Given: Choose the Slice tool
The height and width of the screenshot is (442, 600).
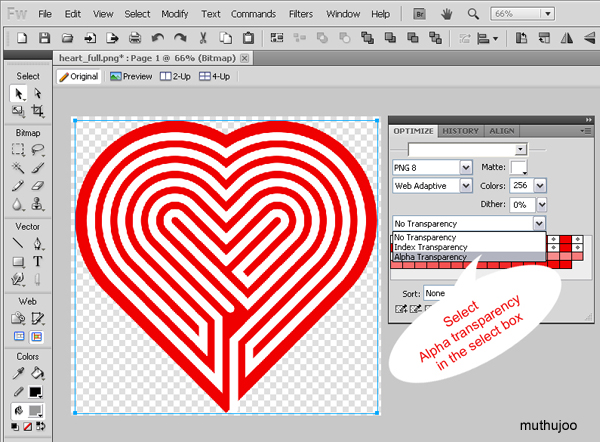Looking at the screenshot, I should tap(38, 318).
